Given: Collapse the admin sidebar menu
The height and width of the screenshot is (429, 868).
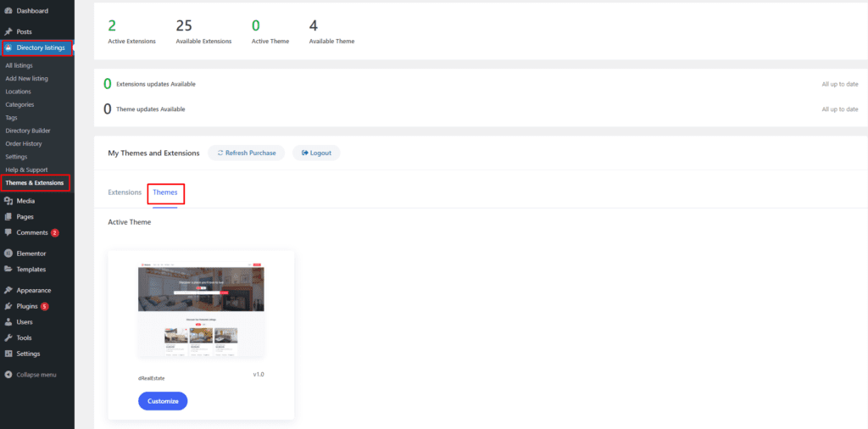Looking at the screenshot, I should tap(31, 375).
